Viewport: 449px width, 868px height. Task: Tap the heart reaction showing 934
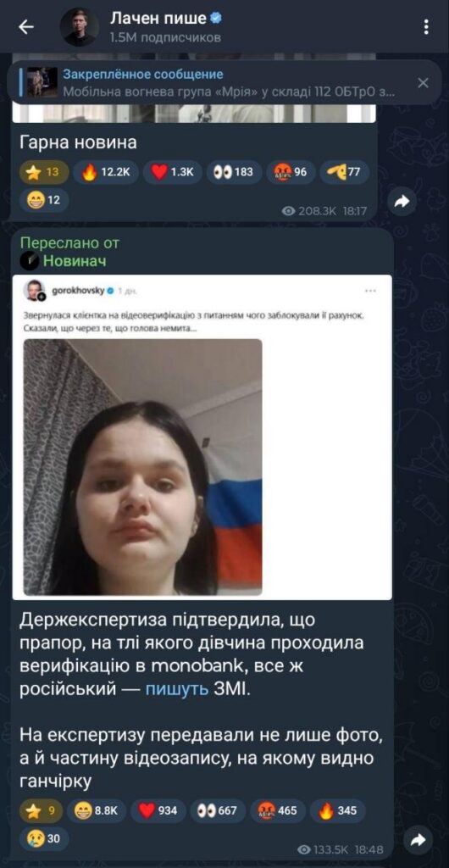(158, 810)
